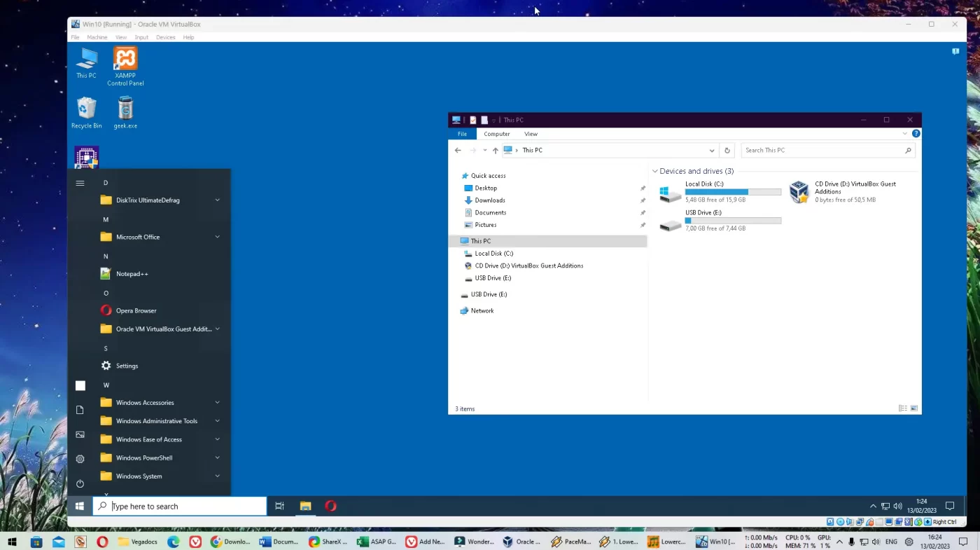The width and height of the screenshot is (980, 550).
Task: Open guest Action Center notification icon
Action: pyautogui.click(x=950, y=506)
